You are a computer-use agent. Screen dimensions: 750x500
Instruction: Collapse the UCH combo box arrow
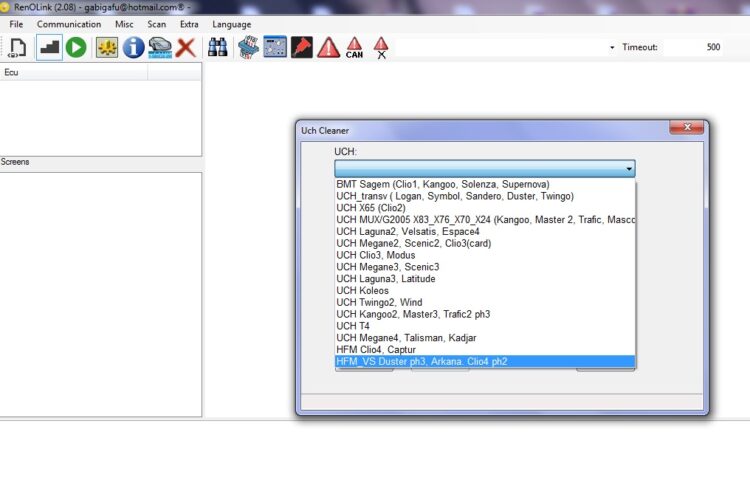(629, 168)
